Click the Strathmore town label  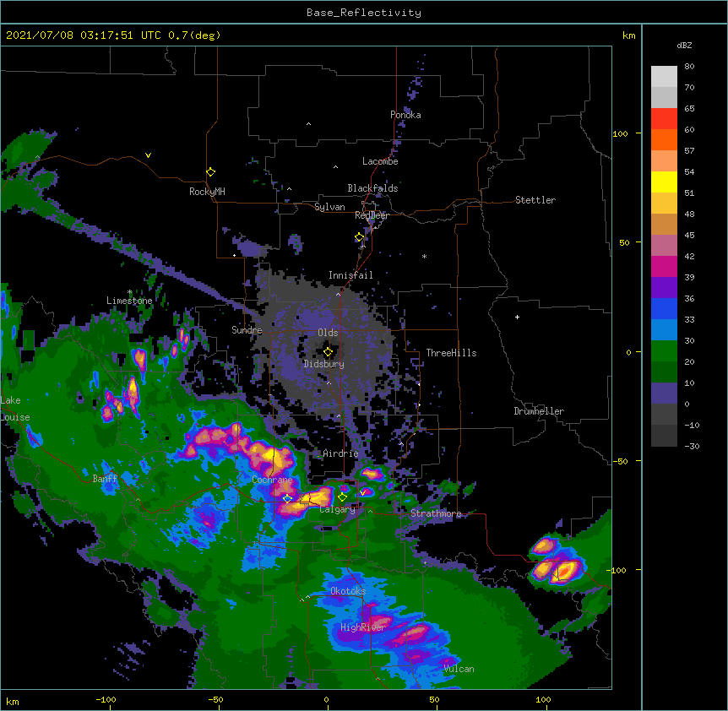coord(436,513)
